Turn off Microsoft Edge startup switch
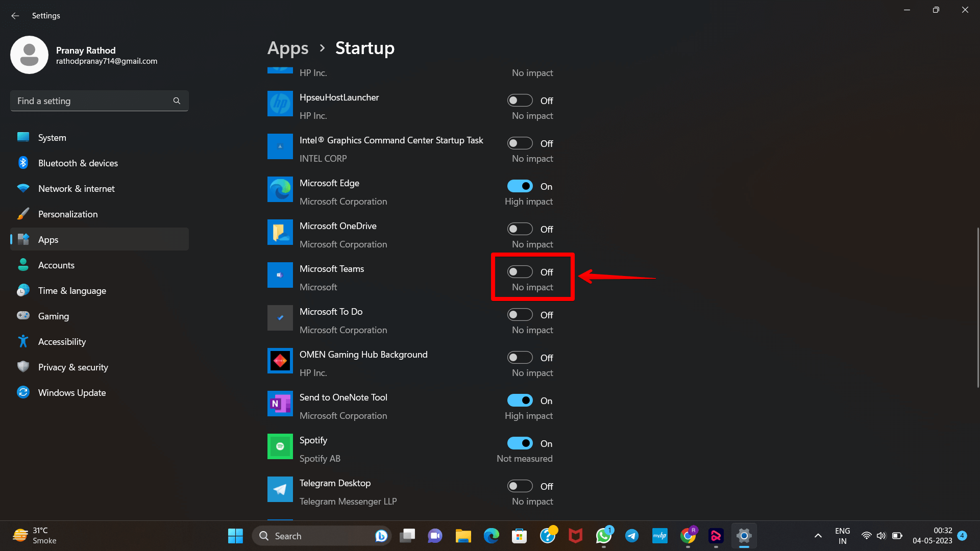The width and height of the screenshot is (980, 551). point(520,186)
